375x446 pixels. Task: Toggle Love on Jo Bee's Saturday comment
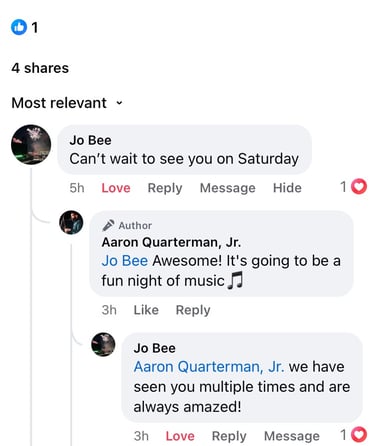[x=116, y=188]
